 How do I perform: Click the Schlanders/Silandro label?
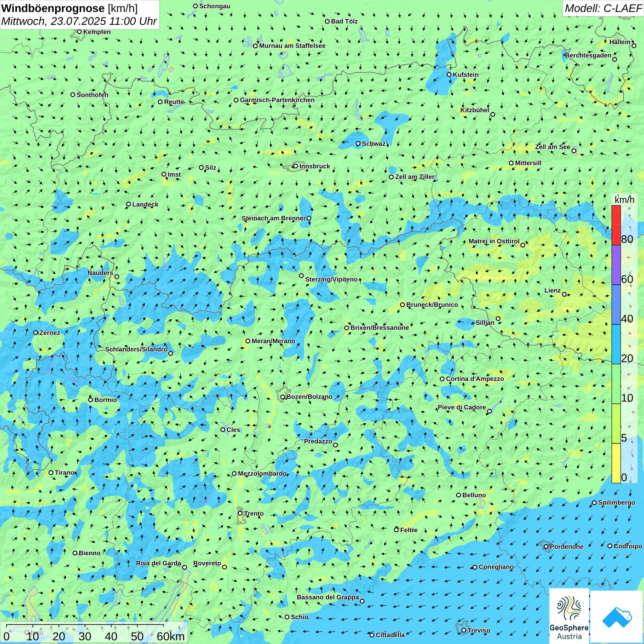[x=136, y=349]
